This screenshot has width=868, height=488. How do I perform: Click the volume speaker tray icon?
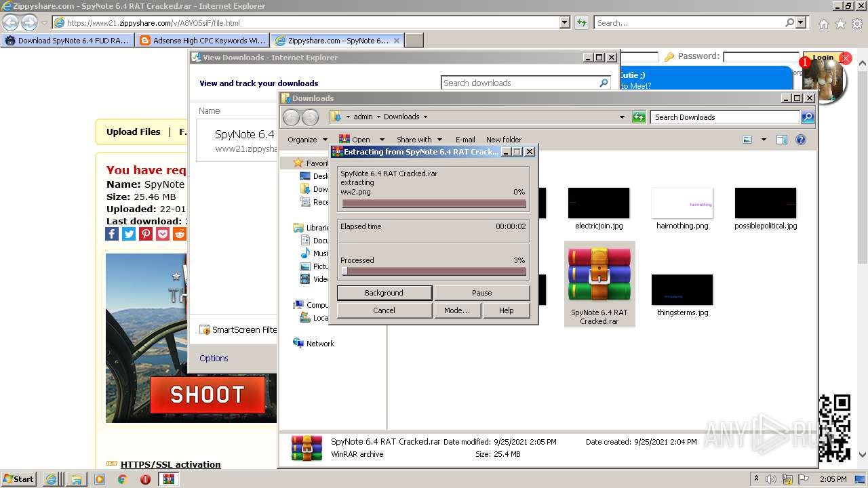[771, 479]
